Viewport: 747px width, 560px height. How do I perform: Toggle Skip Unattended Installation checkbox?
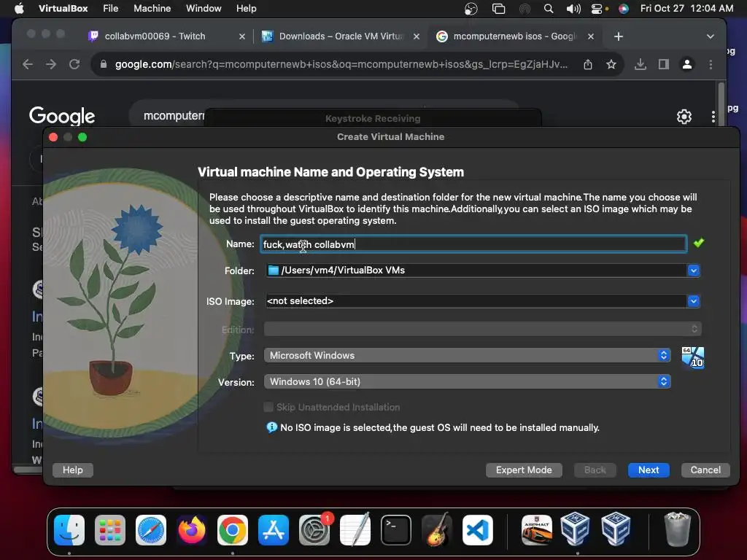(x=268, y=407)
